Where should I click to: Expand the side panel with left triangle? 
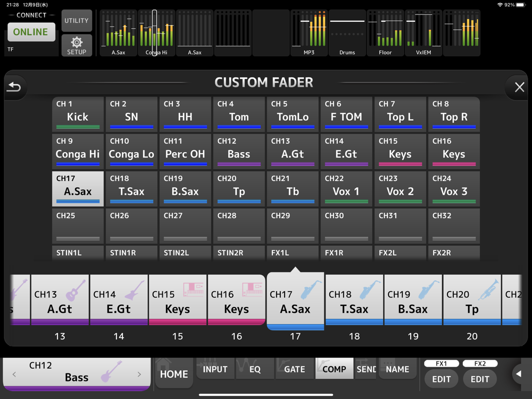click(518, 374)
